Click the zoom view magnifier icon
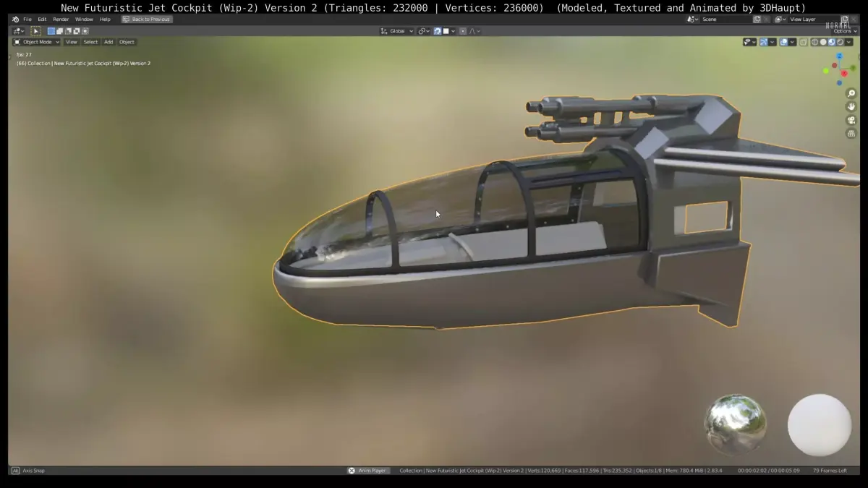This screenshot has width=868, height=488. point(851,93)
